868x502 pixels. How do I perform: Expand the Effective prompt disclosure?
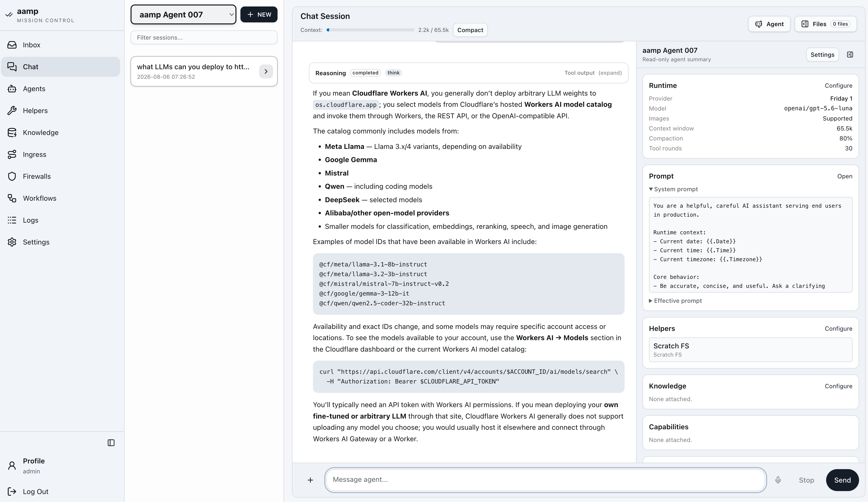pos(675,301)
